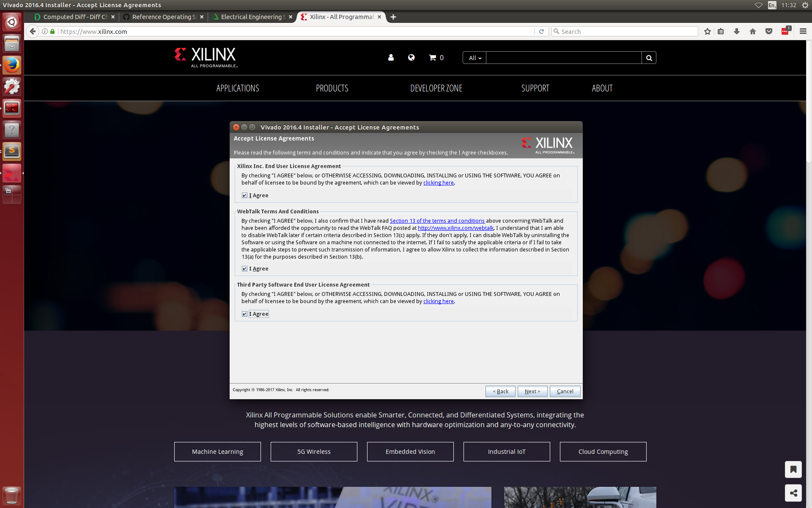
Task: Click the globe region selector icon
Action: click(x=411, y=58)
